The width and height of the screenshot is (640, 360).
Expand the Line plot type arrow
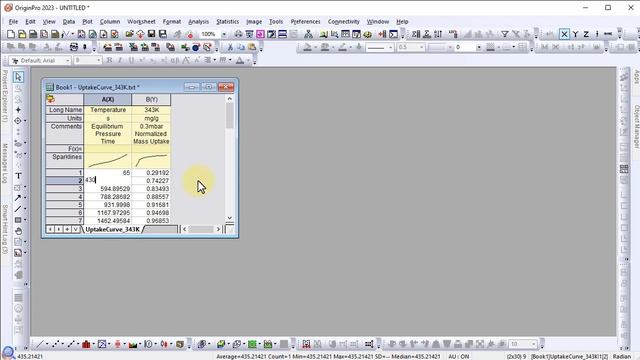click(47, 344)
